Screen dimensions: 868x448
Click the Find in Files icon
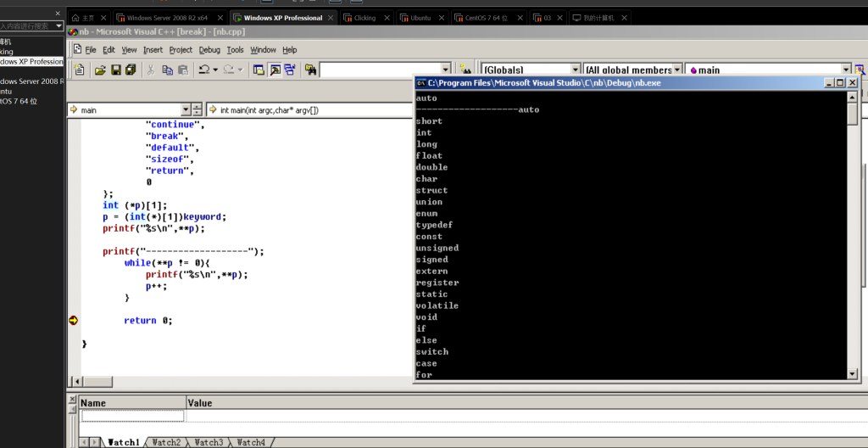(310, 70)
